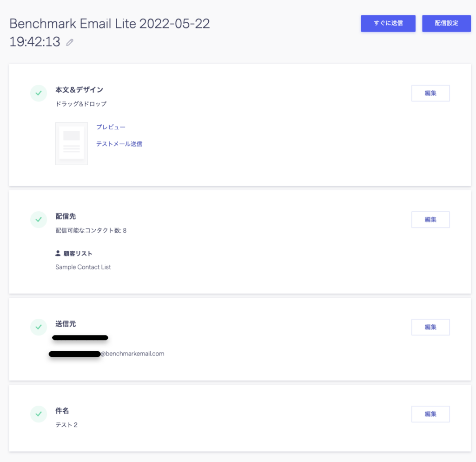Click the green checkmark beside 配信先
The image size is (476, 462).
click(x=39, y=220)
